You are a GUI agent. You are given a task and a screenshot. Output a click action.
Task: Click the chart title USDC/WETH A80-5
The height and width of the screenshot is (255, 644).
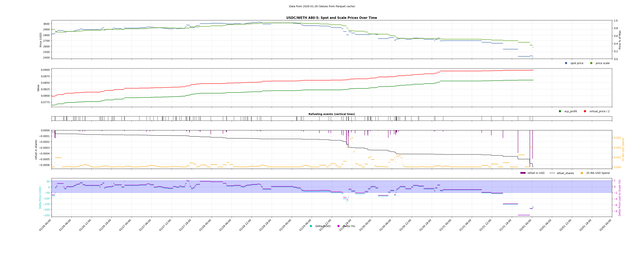(x=332, y=18)
